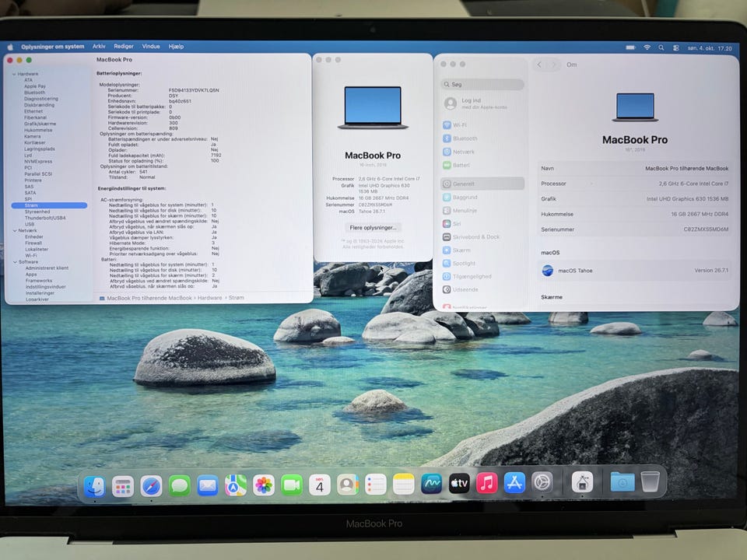
Task: Open Finder from the Dock
Action: pyautogui.click(x=94, y=486)
